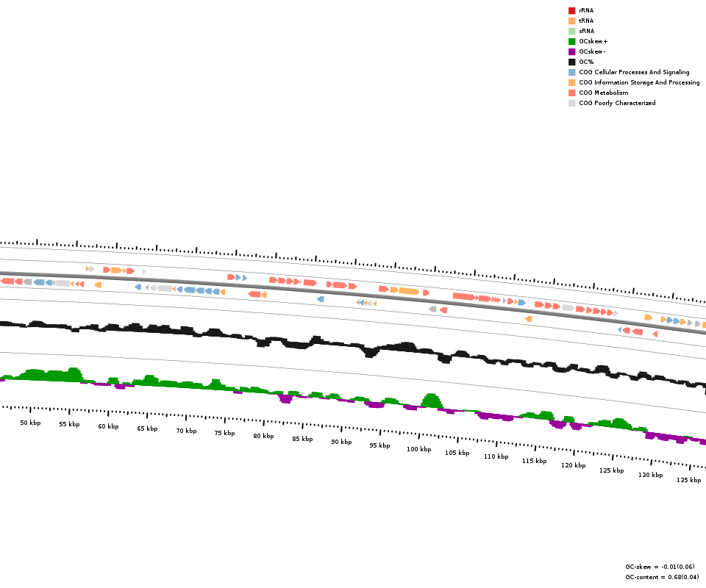Click the 135 kbp scale label

pyautogui.click(x=688, y=480)
